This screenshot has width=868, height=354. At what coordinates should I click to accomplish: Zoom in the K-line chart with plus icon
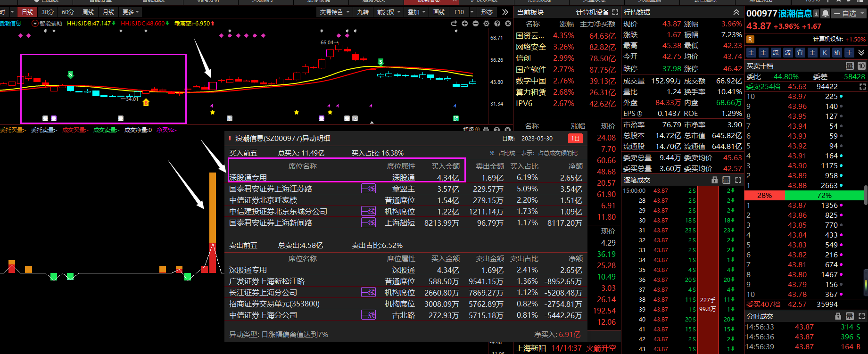[464, 23]
